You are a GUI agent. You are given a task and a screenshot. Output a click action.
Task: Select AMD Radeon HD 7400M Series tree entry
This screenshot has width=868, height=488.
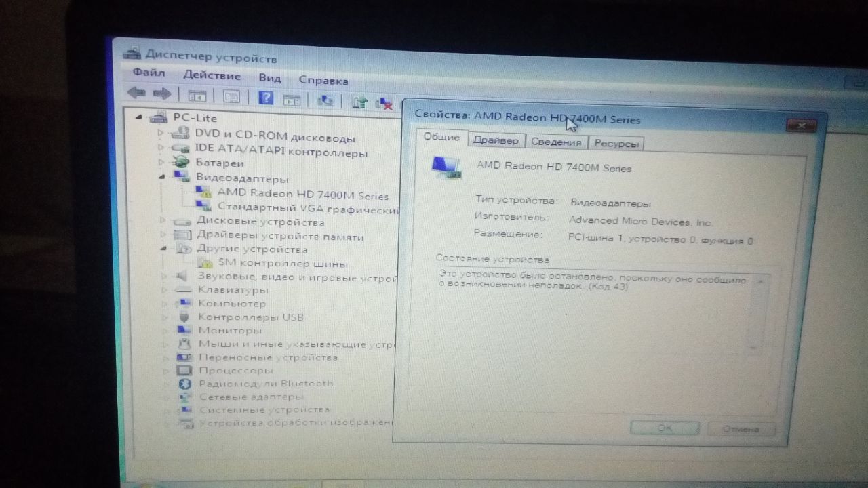[302, 195]
